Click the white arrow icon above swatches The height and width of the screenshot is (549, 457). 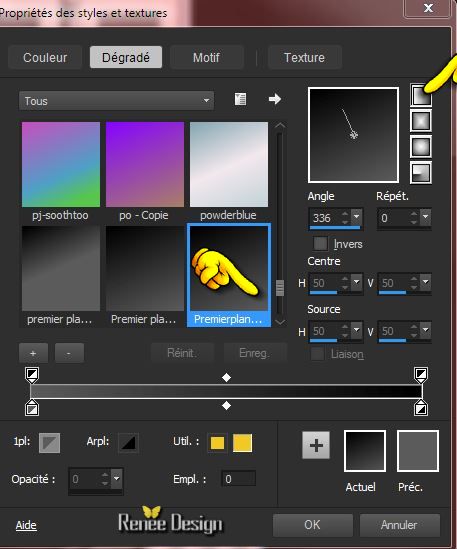[x=275, y=99]
